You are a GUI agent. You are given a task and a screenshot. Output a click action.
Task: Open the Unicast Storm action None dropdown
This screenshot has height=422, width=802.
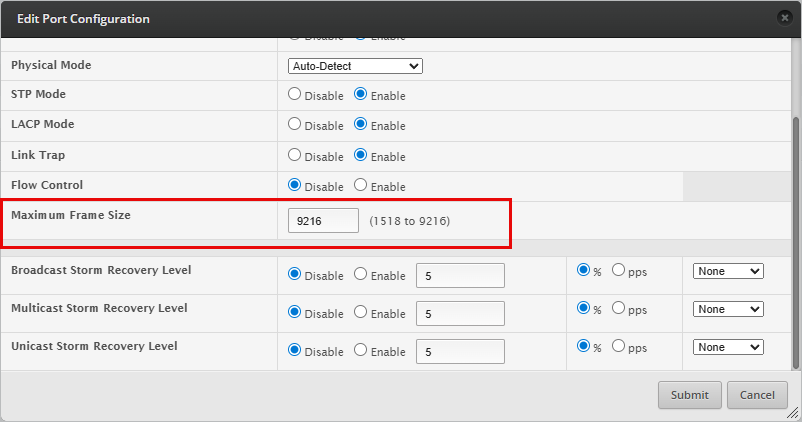pos(728,347)
